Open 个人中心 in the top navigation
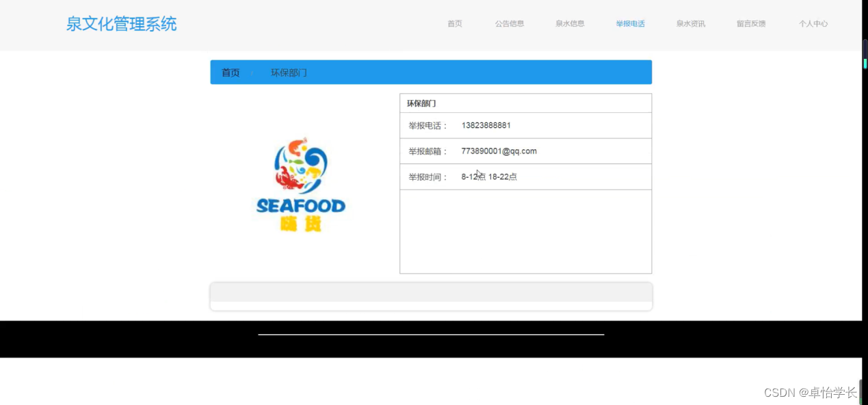This screenshot has height=405, width=868. [813, 24]
